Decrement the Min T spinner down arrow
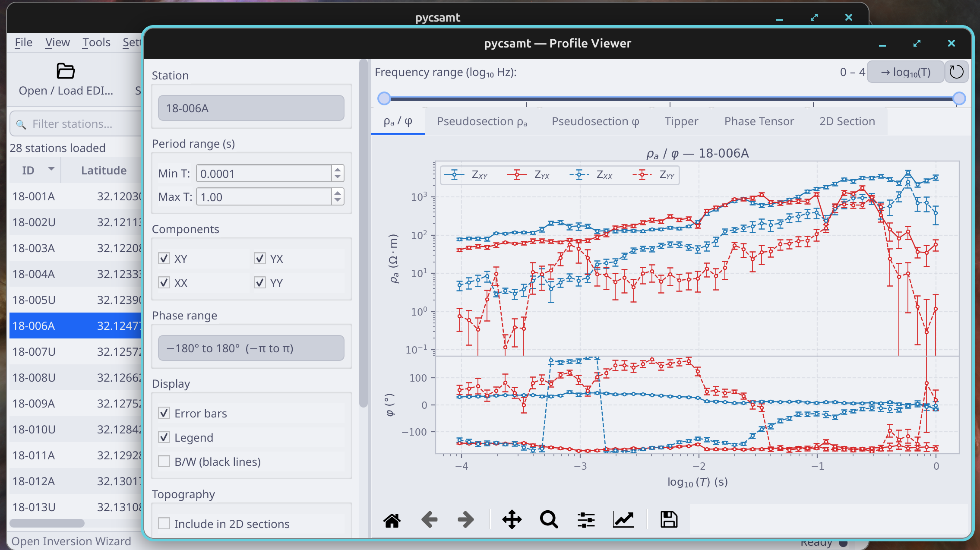The width and height of the screenshot is (980, 550). (338, 177)
